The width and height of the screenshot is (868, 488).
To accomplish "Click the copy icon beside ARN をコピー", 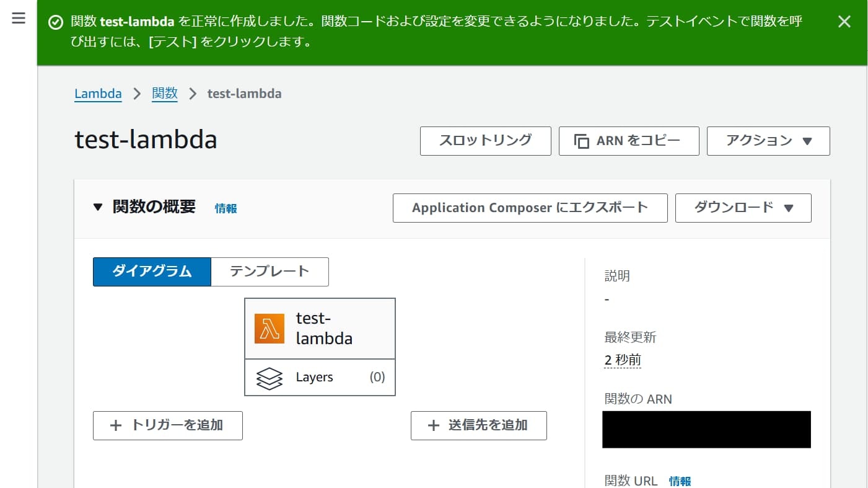I will click(581, 141).
